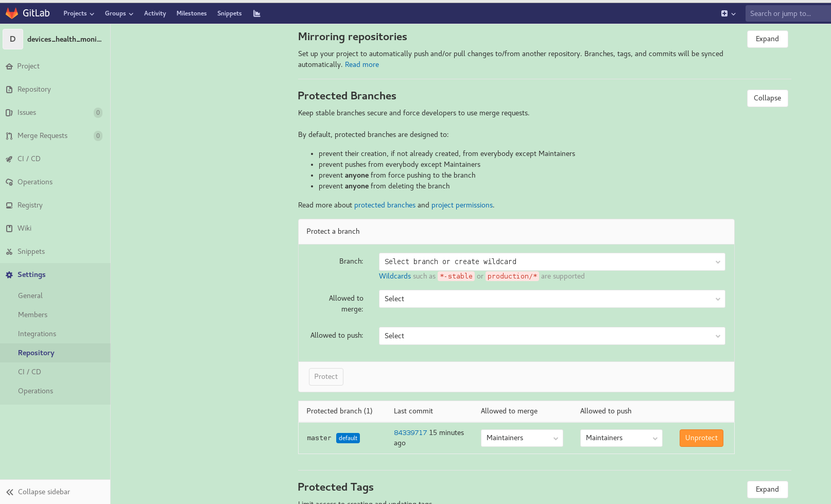The image size is (831, 504).
Task: Open the Issues section from sidebar
Action: point(27,112)
